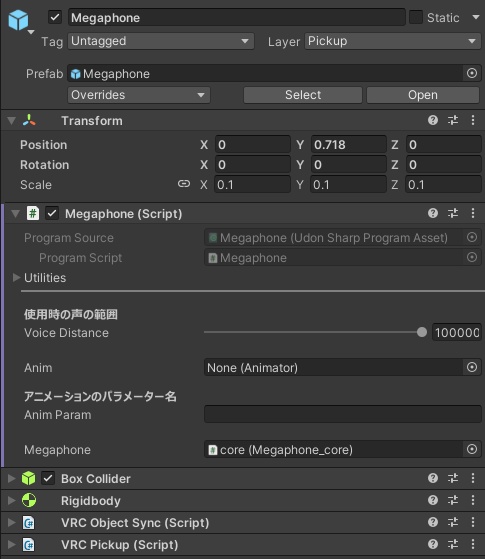The image size is (485, 559).
Task: Click the VRC Pickup script icon
Action: [29, 545]
